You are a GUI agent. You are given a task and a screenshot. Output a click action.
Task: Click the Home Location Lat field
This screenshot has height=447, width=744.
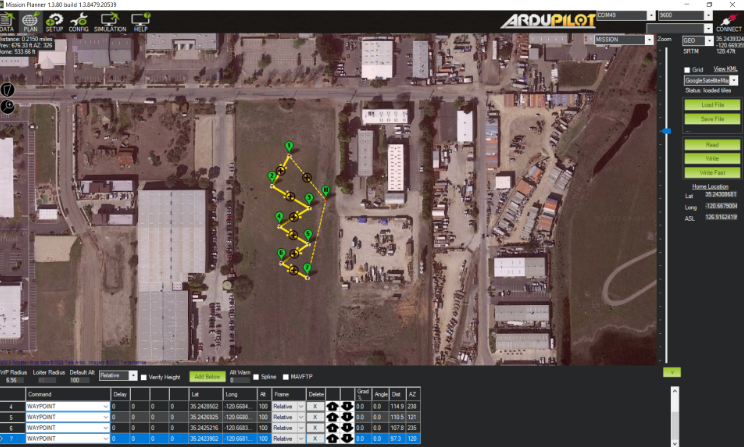(x=720, y=195)
